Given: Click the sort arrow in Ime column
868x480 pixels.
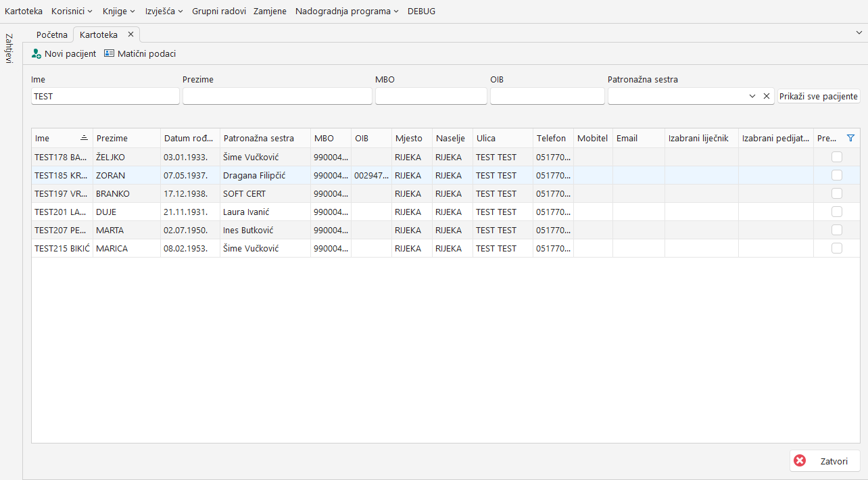Looking at the screenshot, I should coord(84,138).
